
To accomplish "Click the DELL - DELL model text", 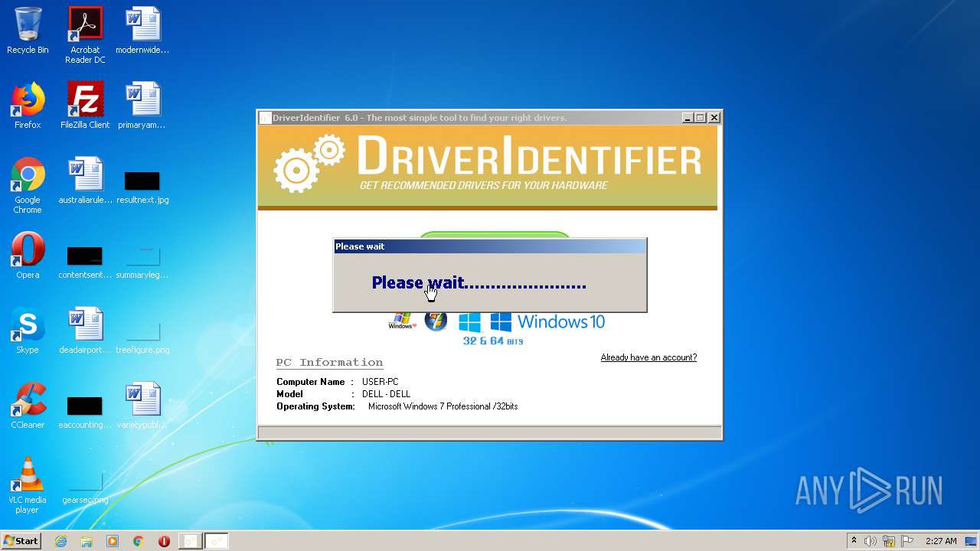I will click(x=386, y=394).
